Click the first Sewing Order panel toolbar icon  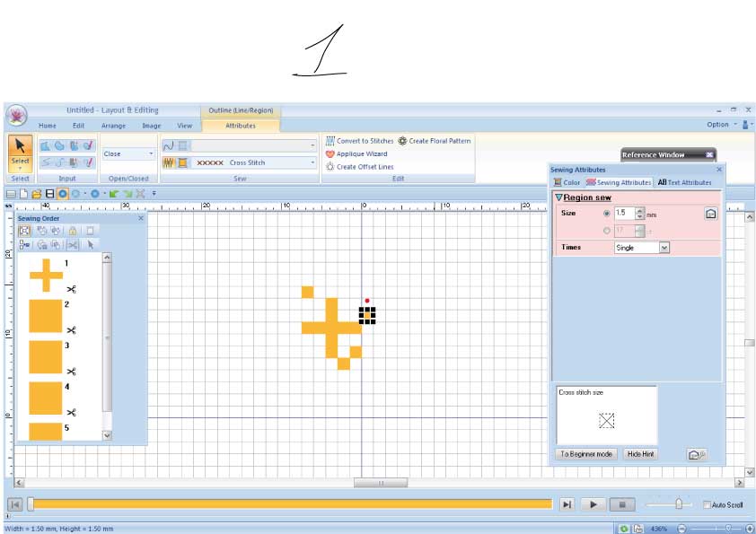point(24,231)
